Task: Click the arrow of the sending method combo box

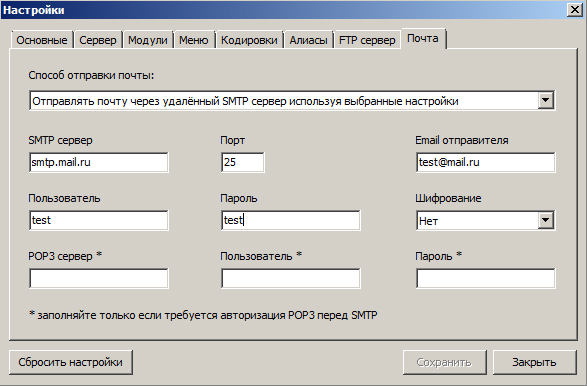Action: pos(545,101)
